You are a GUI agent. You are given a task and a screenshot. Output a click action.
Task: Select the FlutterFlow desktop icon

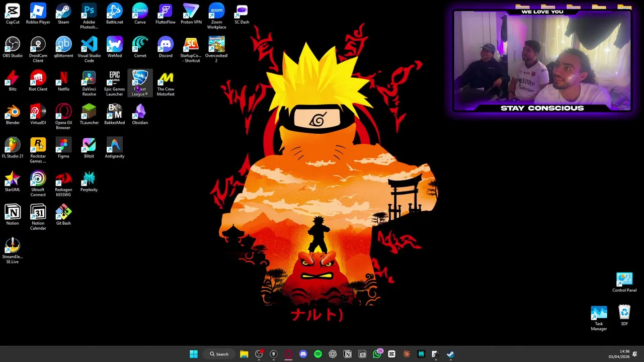pos(166,14)
